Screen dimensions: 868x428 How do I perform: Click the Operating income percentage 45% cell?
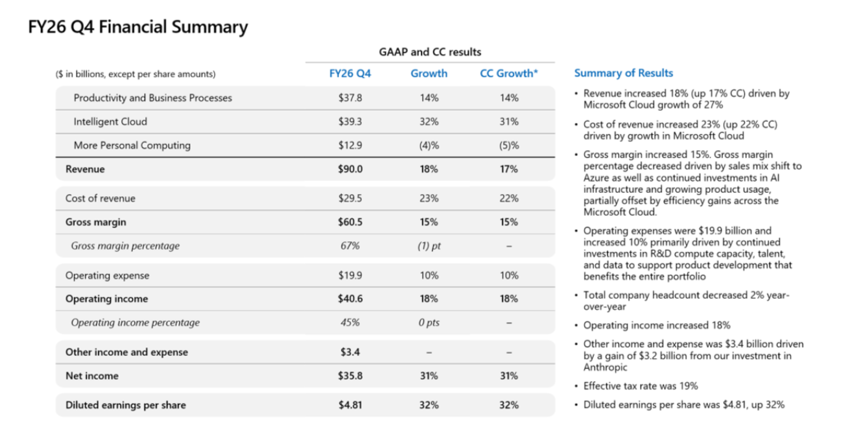(x=350, y=323)
